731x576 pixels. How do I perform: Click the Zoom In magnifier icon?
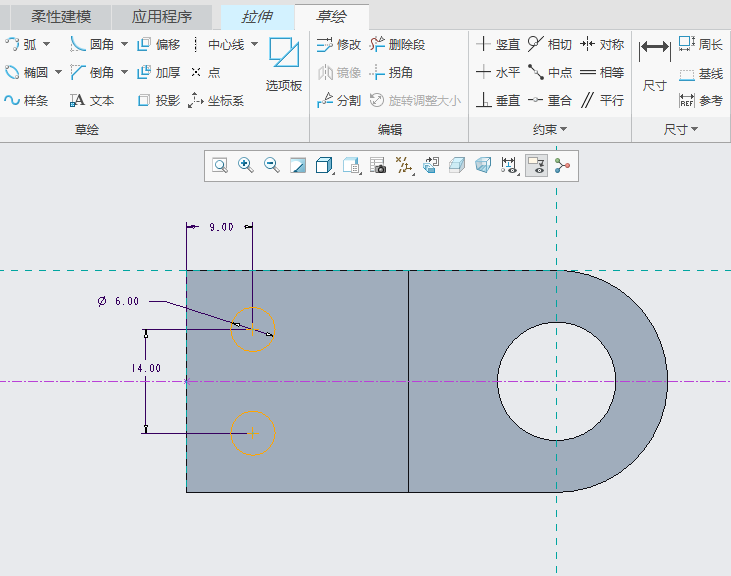pyautogui.click(x=245, y=166)
